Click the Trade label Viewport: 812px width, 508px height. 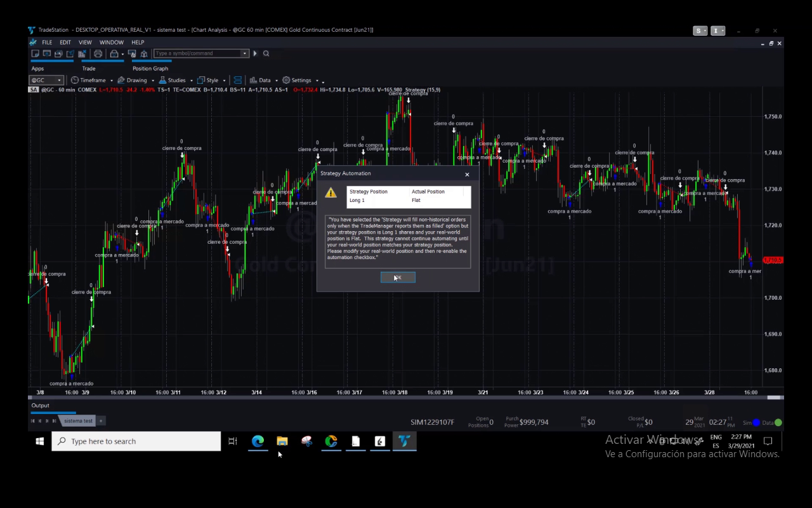(x=89, y=69)
